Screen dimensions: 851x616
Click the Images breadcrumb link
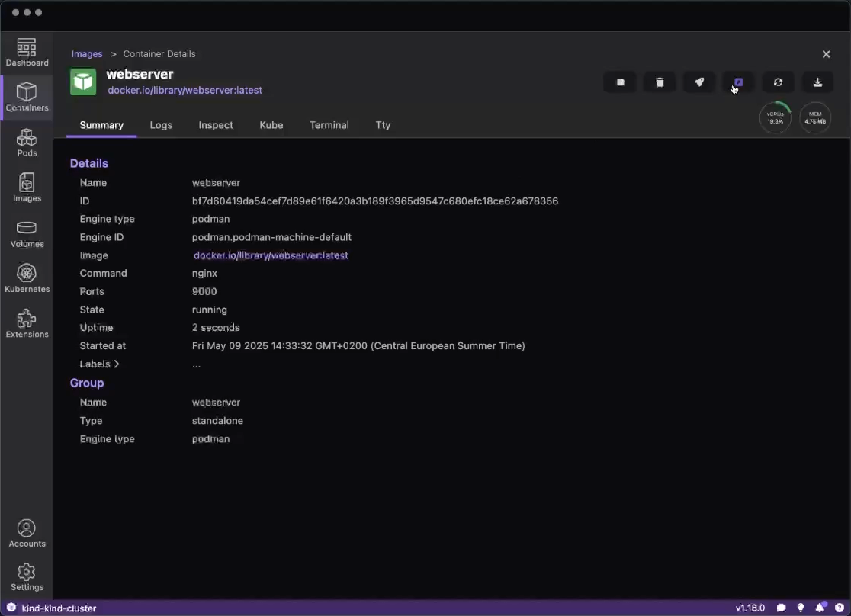coord(87,54)
